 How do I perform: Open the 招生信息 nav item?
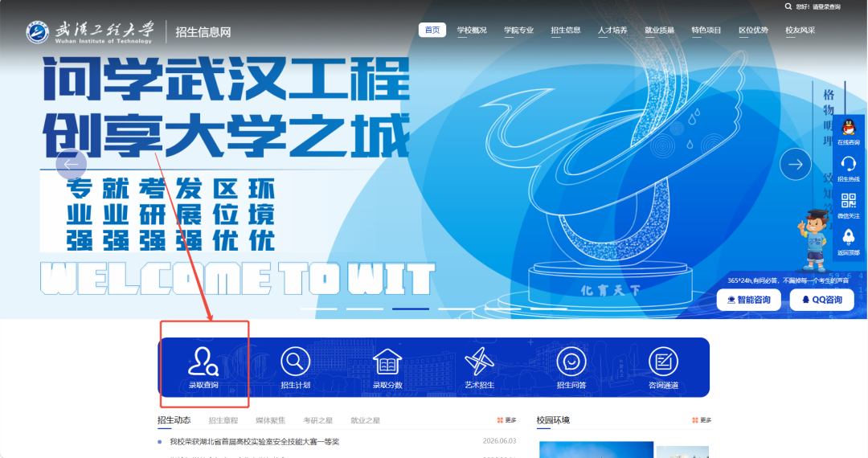click(566, 31)
